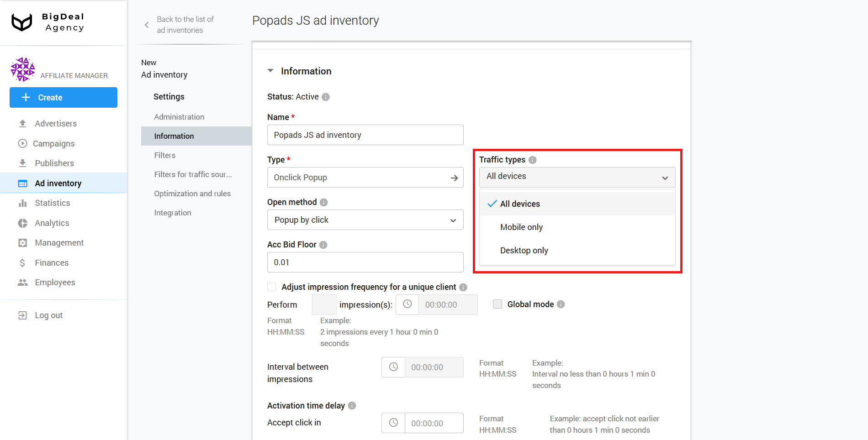
Task: Go back to the list of ad inventories
Action: [x=185, y=24]
